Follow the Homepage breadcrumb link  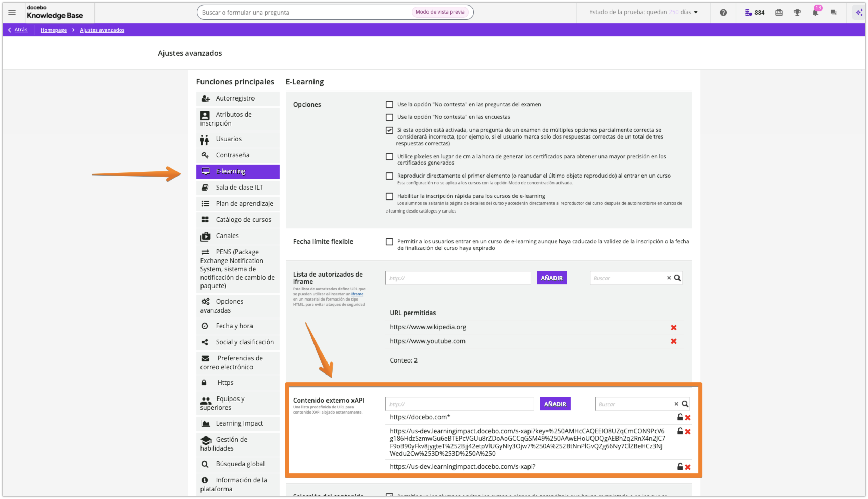click(x=53, y=30)
